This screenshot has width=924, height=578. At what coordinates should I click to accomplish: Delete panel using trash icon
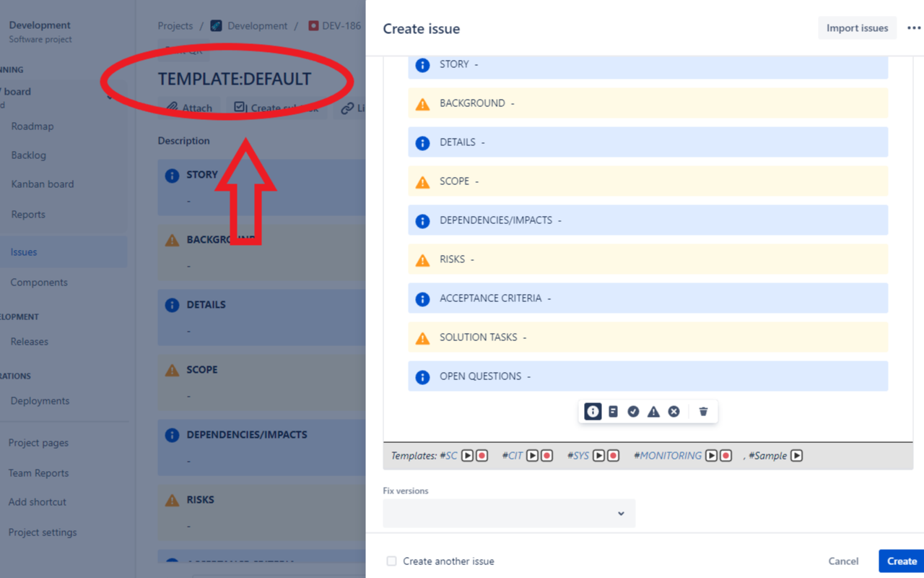coord(703,411)
